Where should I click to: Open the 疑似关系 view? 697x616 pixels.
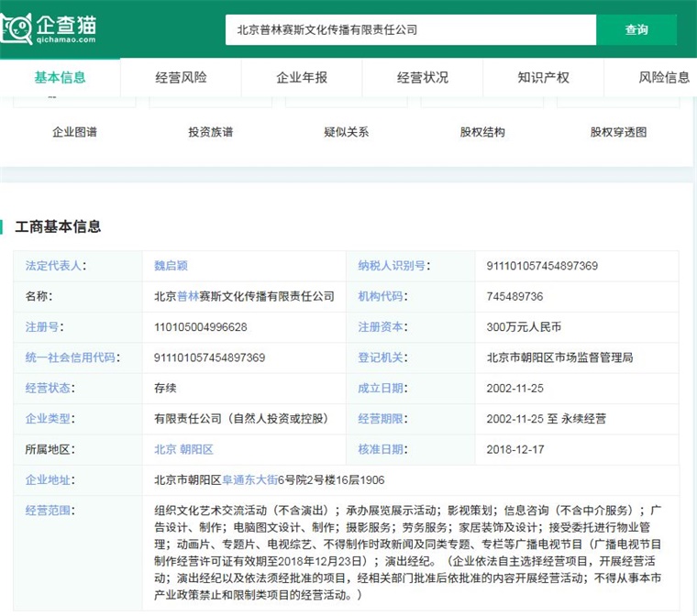click(347, 132)
